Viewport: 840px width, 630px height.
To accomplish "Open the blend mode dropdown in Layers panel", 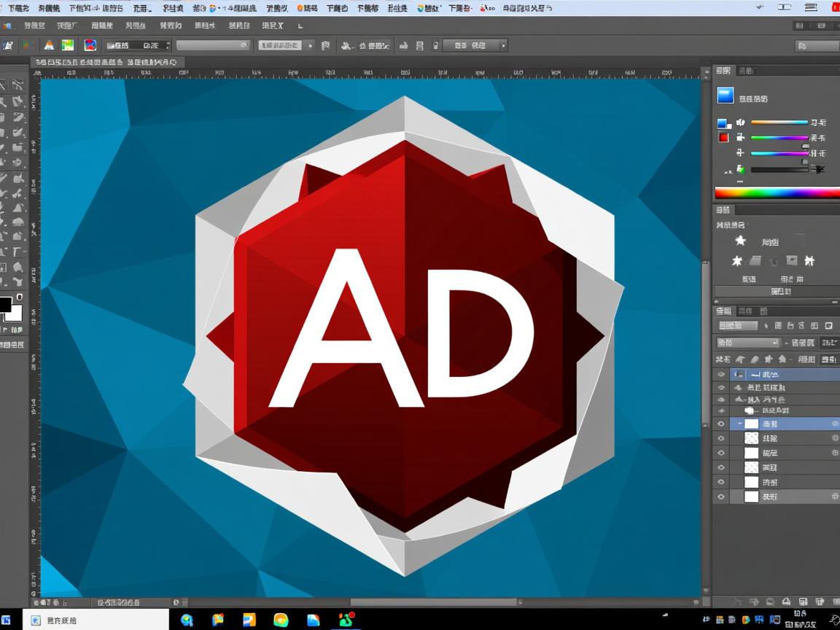I will (747, 343).
